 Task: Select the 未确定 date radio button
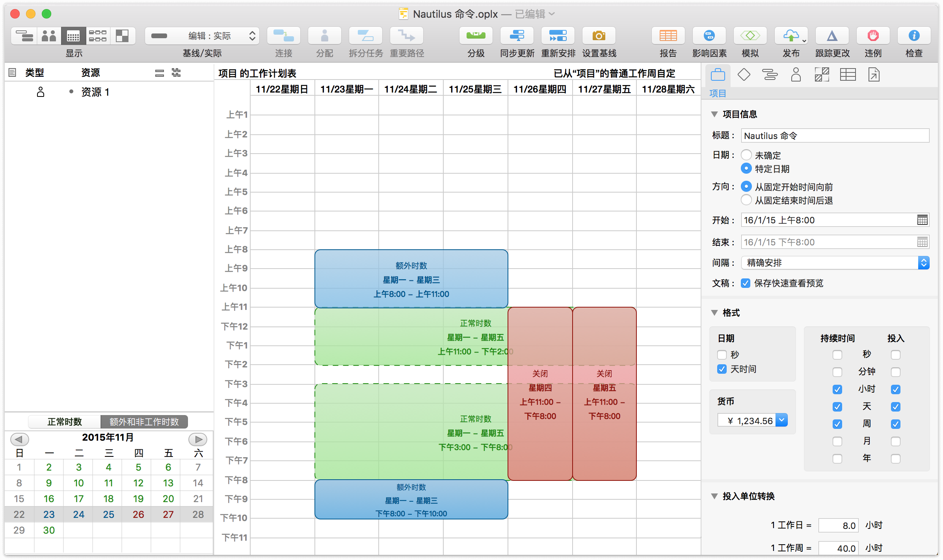(746, 155)
